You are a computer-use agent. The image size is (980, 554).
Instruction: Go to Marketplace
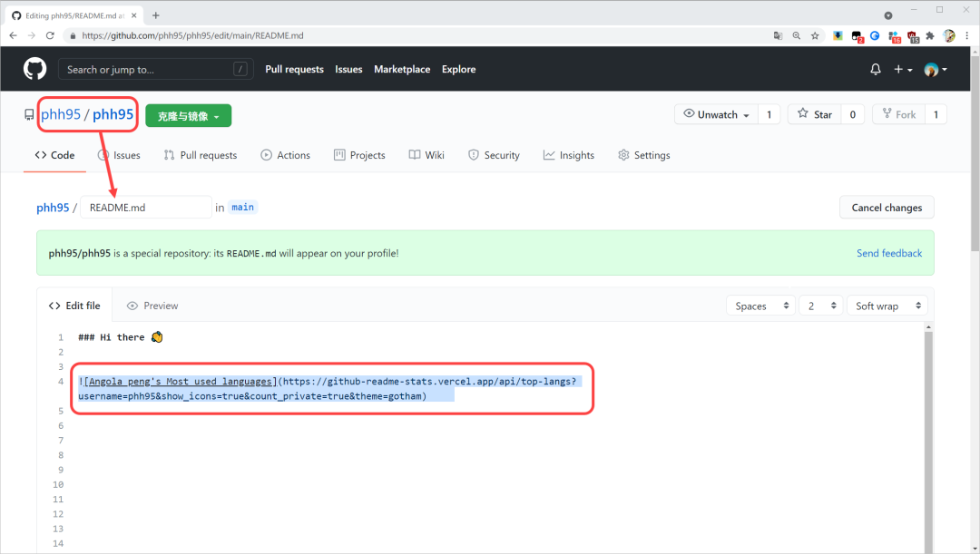click(402, 69)
